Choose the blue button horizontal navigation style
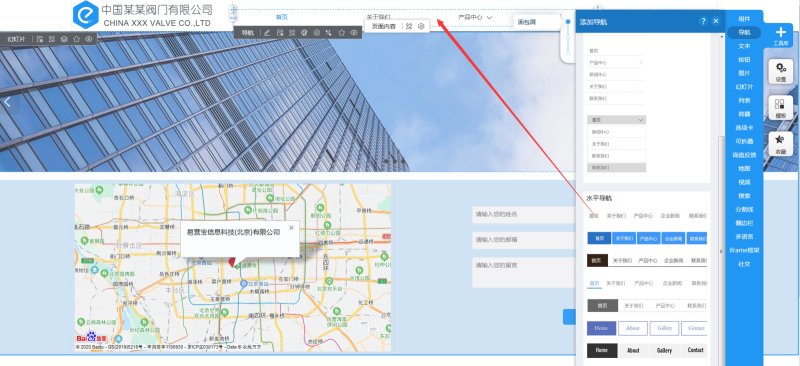 point(647,238)
